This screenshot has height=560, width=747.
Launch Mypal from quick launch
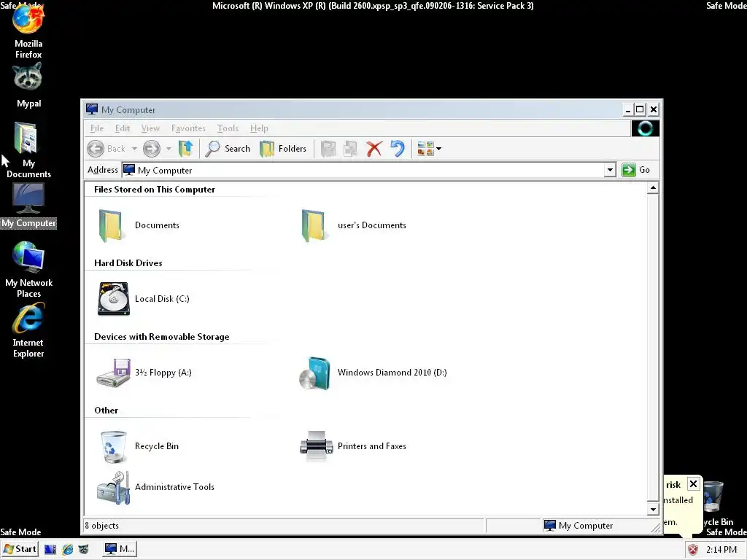[x=83, y=549]
